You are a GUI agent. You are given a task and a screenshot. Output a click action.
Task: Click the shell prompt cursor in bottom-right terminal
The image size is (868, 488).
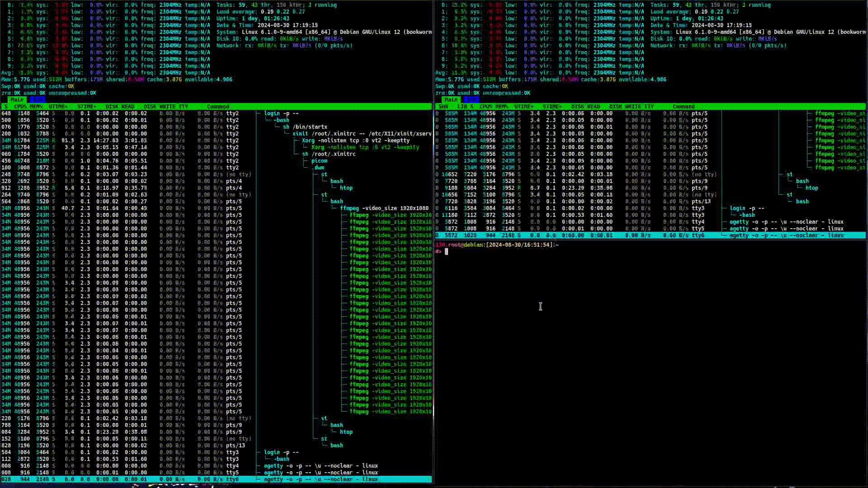tap(446, 252)
